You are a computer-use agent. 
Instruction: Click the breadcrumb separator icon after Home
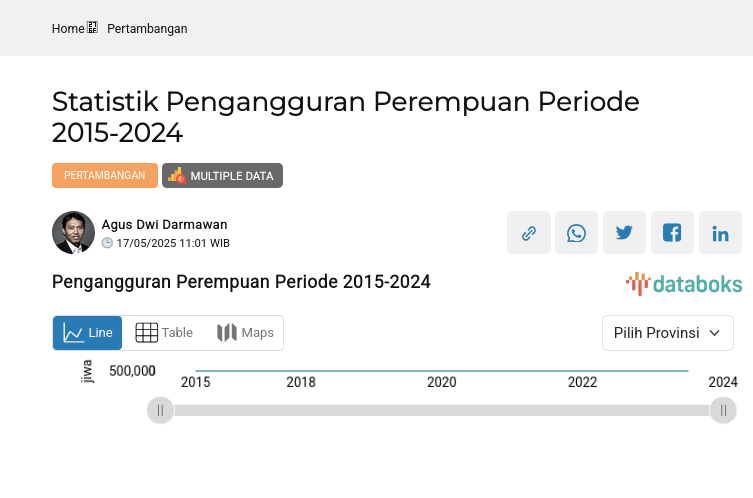point(92,27)
